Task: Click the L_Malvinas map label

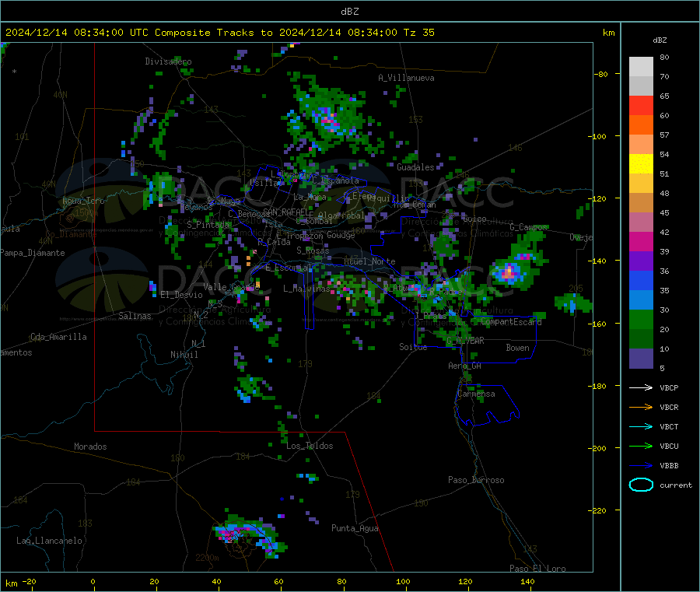Action: coord(306,289)
